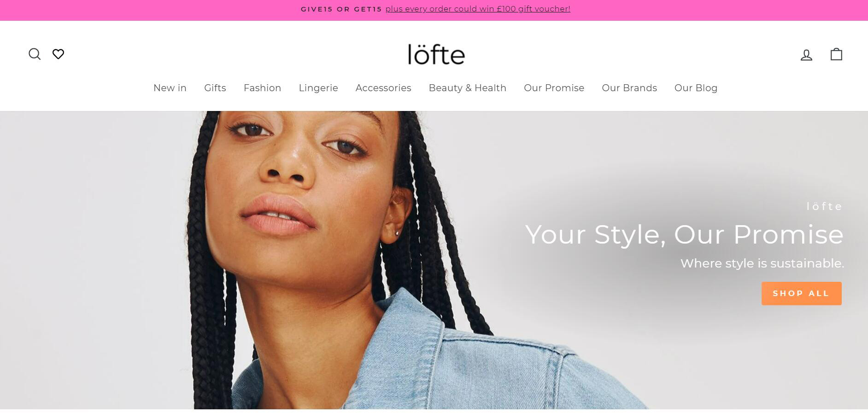
Task: Open the Gifts menu item
Action: coord(215,88)
